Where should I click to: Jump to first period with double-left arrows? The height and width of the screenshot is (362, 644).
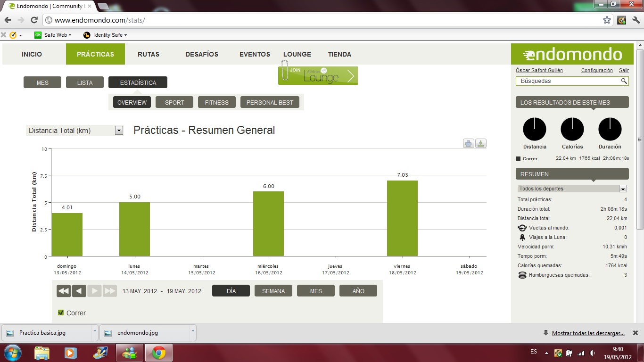coord(64,291)
